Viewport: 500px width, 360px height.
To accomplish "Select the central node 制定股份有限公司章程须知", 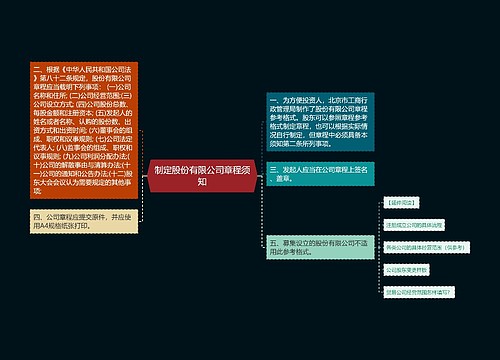I will pyautogui.click(x=202, y=176).
